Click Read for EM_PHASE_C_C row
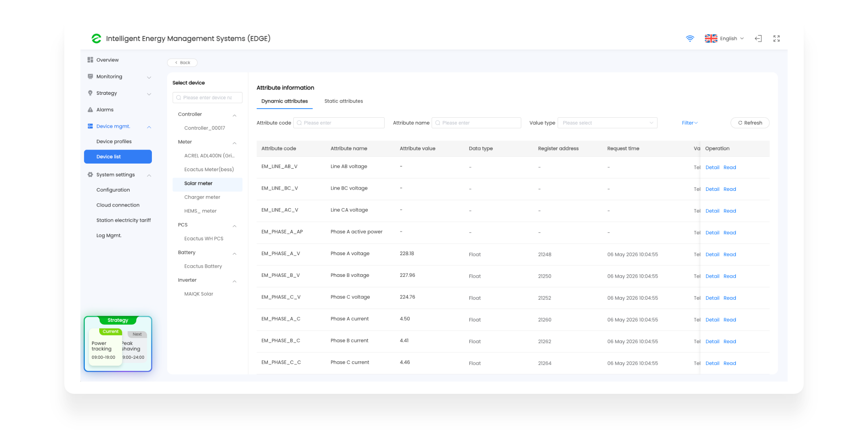Viewport: 868px width, 434px height. [730, 363]
